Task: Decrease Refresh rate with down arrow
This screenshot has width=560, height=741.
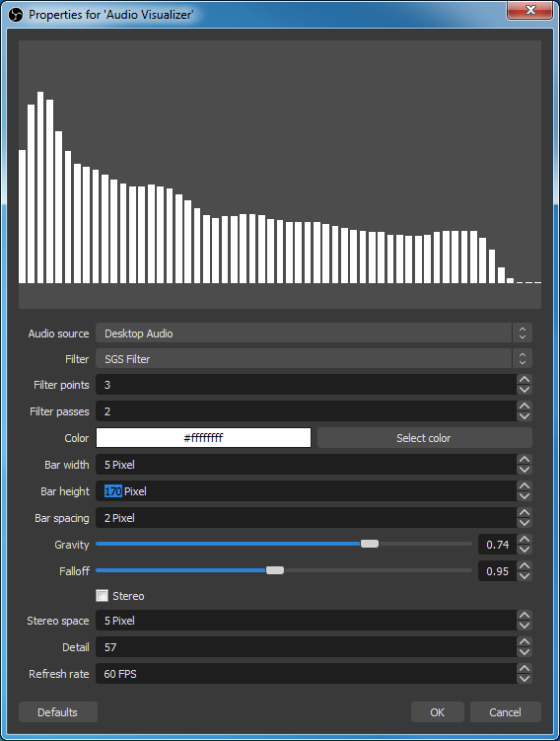Action: [525, 679]
